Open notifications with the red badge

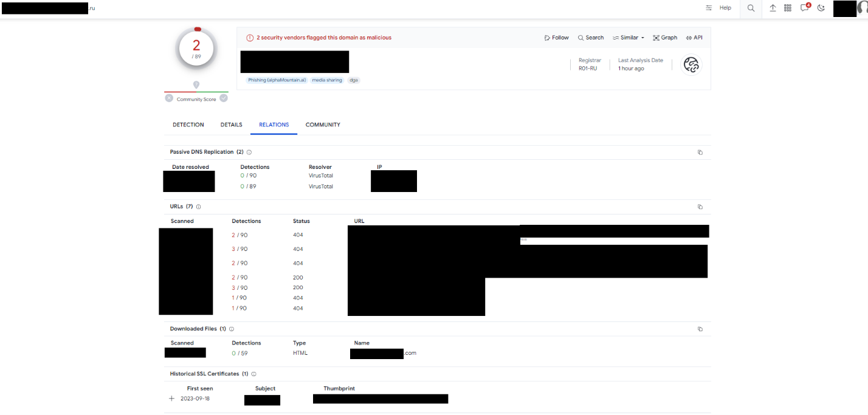click(x=805, y=8)
